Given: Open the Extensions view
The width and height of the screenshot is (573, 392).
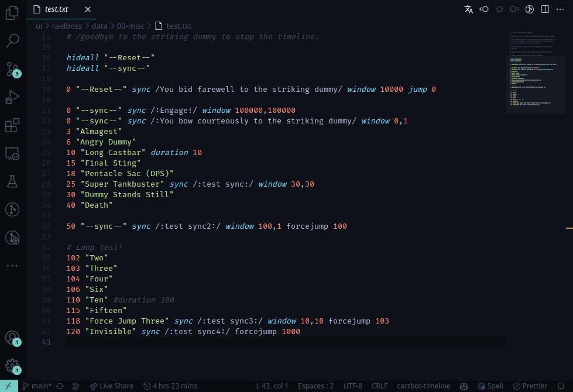Looking at the screenshot, I should tap(12, 125).
